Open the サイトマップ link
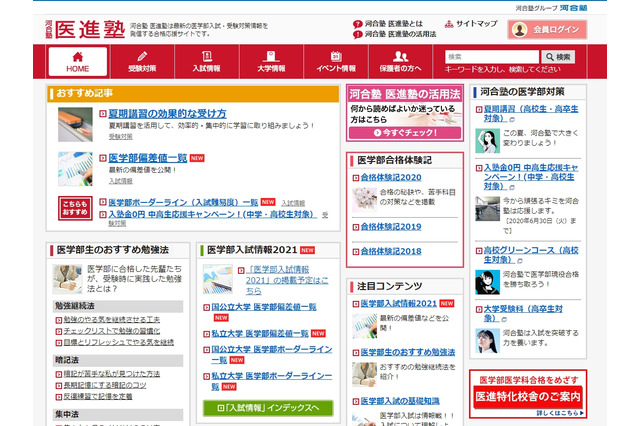Image resolution: width=640 pixels, height=426 pixels. pos(476,24)
